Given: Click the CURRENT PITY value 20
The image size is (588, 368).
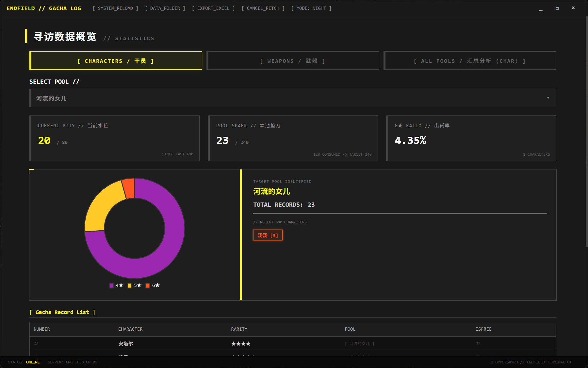Looking at the screenshot, I should point(44,141).
